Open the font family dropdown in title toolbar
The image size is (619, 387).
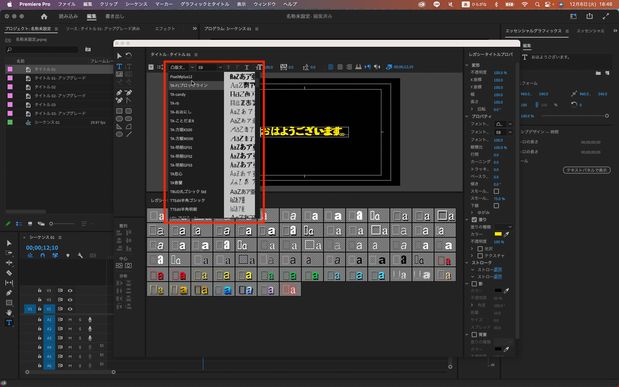click(182, 67)
